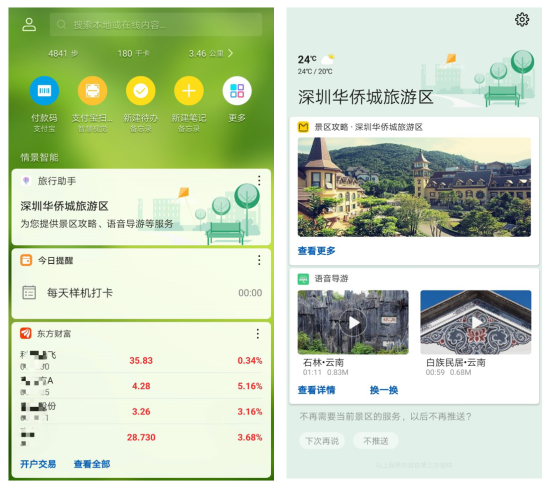Tap the Alipay payment code icon
This screenshot has height=493, width=554.
44,91
